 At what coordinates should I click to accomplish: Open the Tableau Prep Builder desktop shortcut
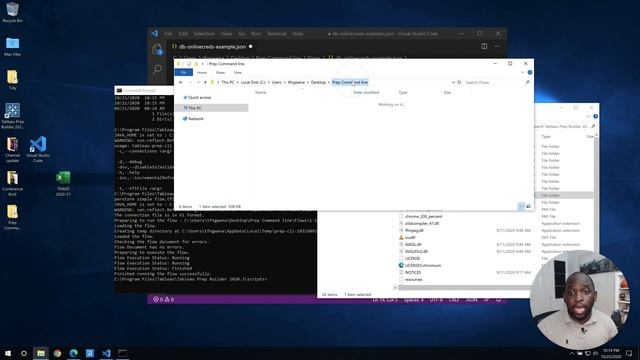[12, 116]
